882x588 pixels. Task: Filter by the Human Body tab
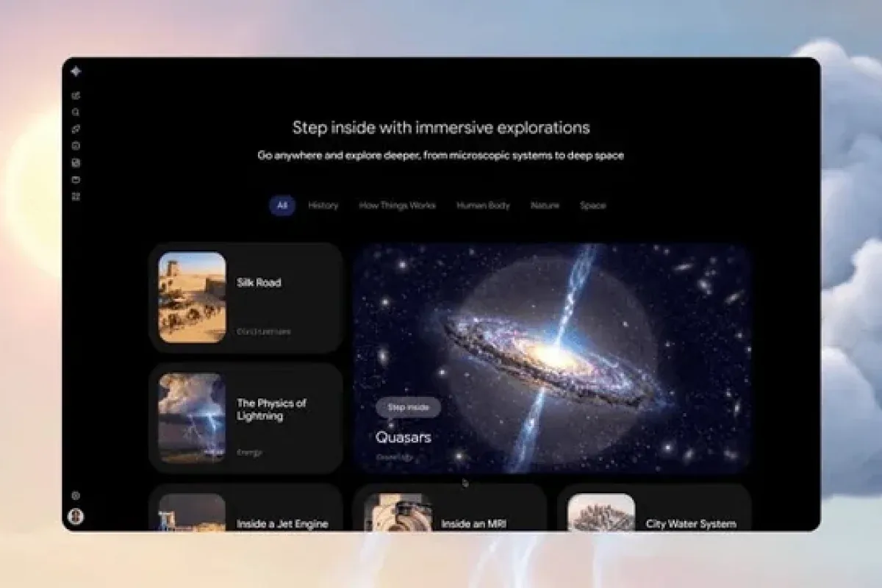coord(483,206)
